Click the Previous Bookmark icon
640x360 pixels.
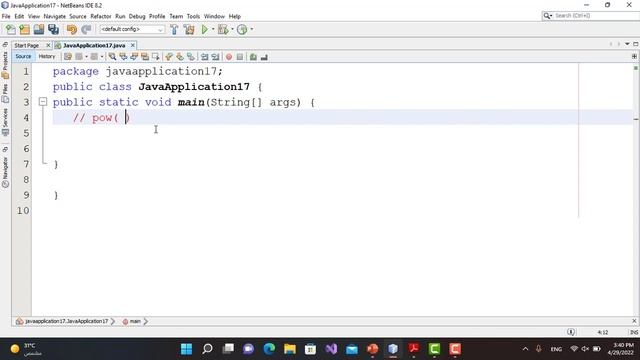tap(169, 57)
